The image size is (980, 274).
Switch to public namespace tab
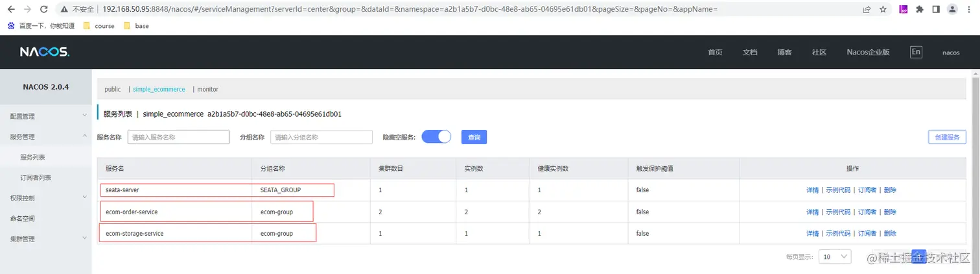click(113, 89)
